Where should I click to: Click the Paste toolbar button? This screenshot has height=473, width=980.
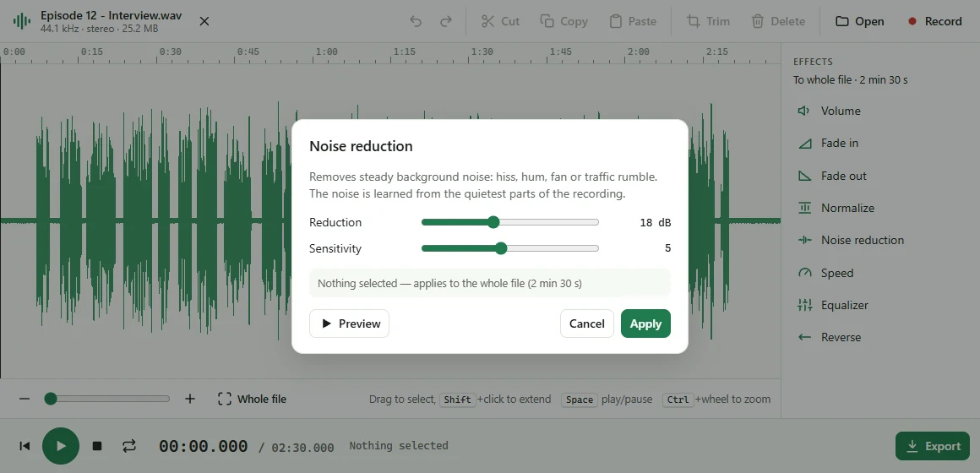(x=633, y=21)
